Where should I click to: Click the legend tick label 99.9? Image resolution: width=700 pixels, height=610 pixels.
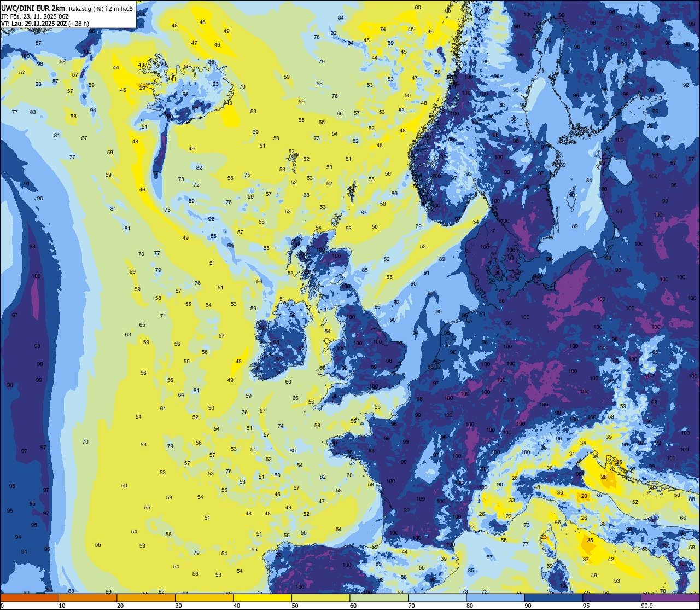pyautogui.click(x=647, y=606)
